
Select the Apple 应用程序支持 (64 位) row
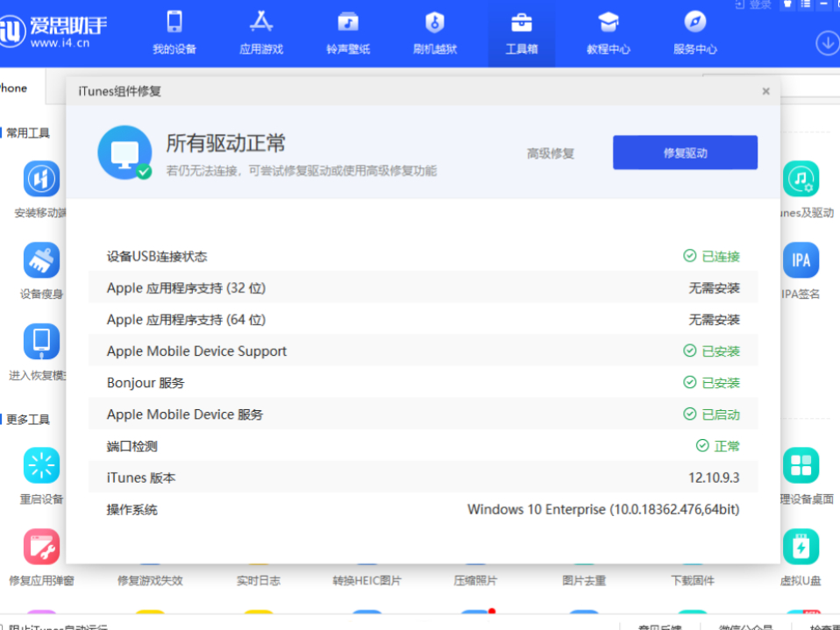tap(424, 319)
